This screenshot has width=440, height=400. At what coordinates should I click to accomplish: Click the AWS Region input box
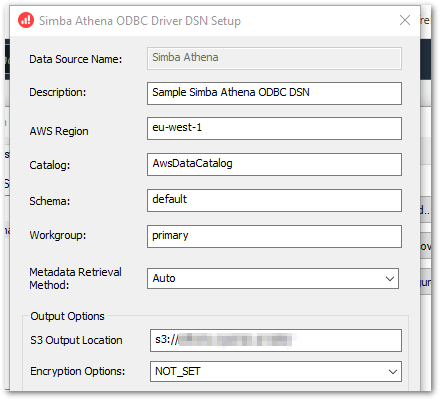click(x=274, y=128)
